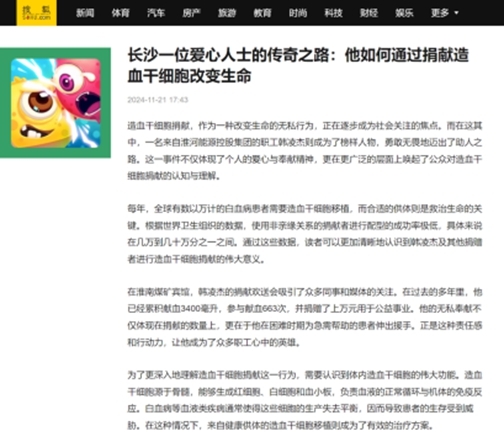This screenshot has height=442, width=504.
Task: Expand the 更多 more dropdown
Action: 445,13
